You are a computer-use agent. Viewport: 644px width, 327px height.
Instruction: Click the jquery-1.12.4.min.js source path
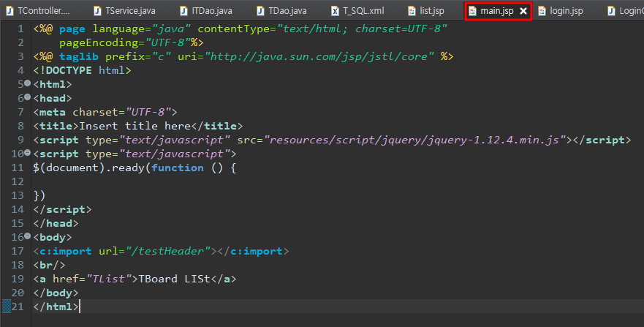415,140
